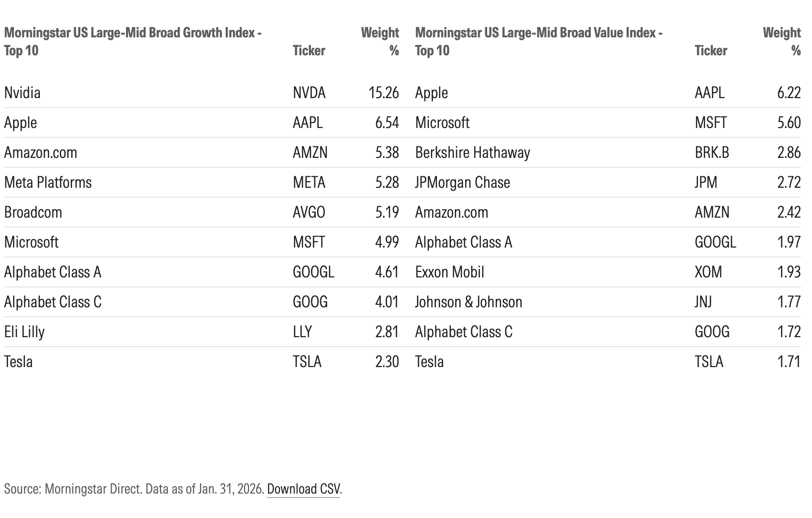Select Meta Platforms in the Growth table
Image resolution: width=812 pixels, height=518 pixels.
pyautogui.click(x=48, y=182)
